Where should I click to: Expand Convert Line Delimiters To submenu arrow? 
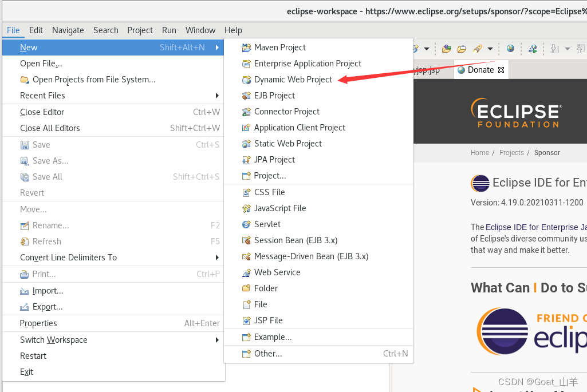pos(217,258)
